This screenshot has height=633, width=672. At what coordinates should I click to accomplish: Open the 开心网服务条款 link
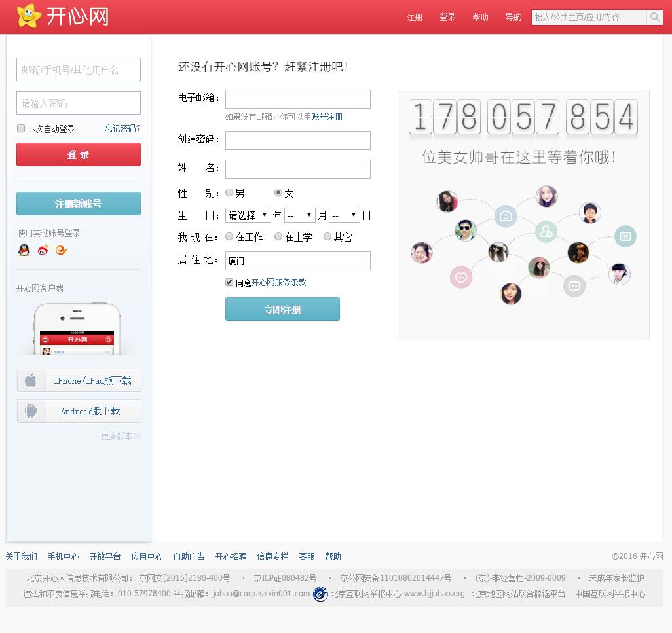(278, 282)
